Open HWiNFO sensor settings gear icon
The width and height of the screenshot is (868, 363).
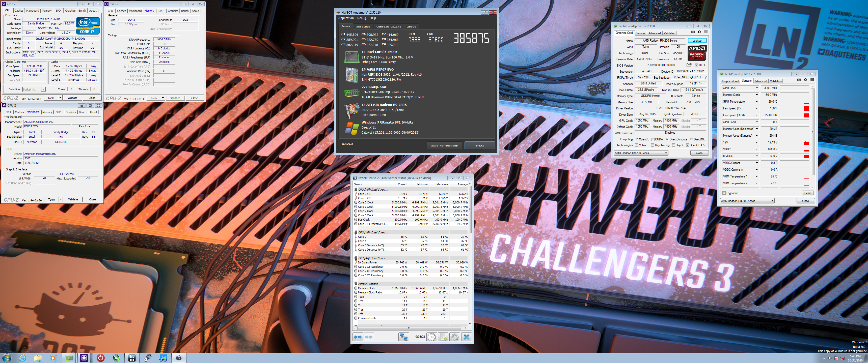tap(454, 337)
